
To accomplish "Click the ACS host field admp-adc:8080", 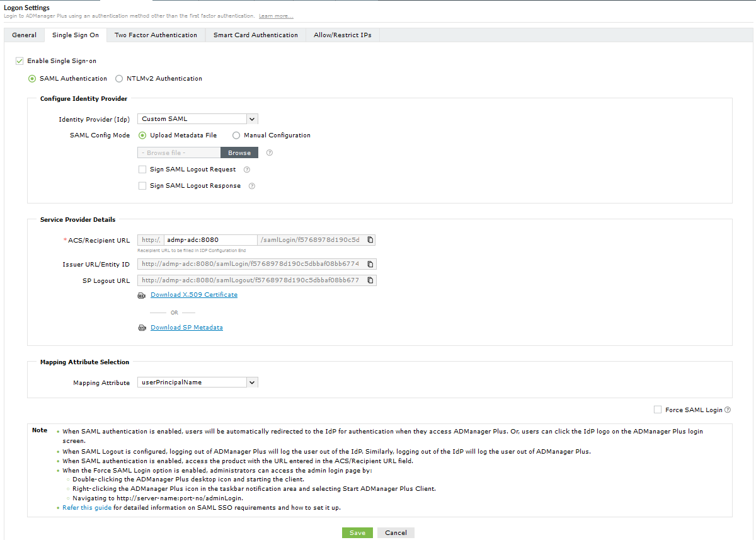I will pyautogui.click(x=210, y=240).
